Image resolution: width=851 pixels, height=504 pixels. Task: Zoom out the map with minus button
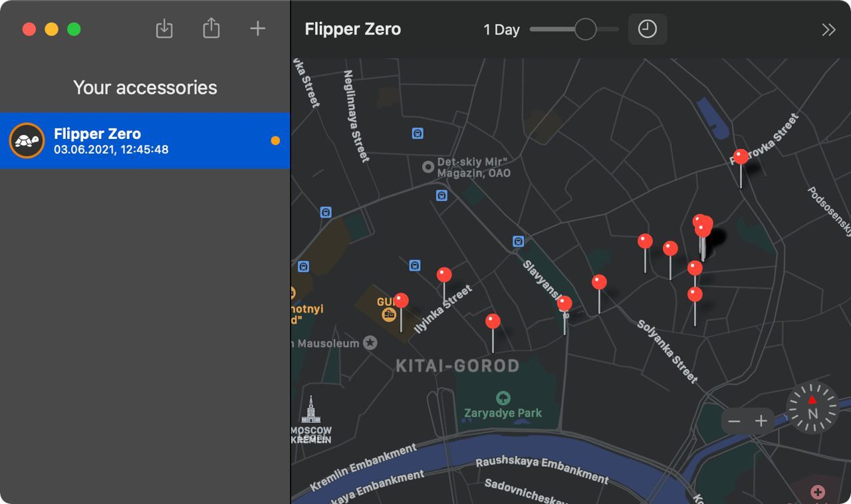[734, 421]
